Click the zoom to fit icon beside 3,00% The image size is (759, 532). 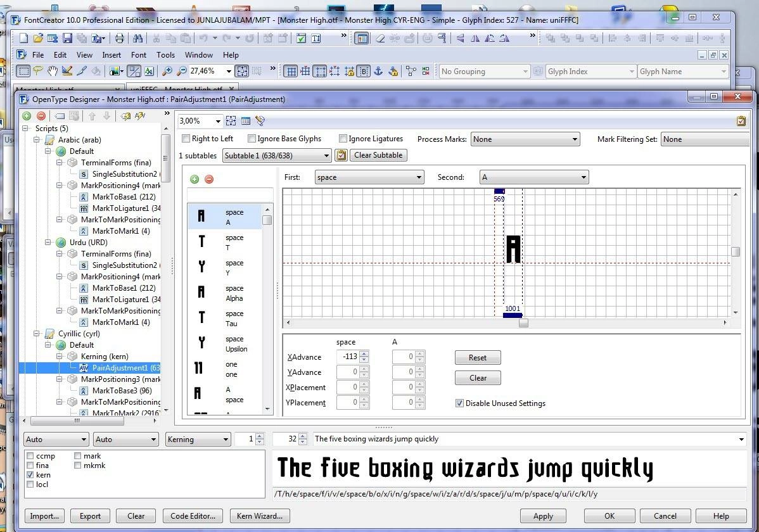pyautogui.click(x=231, y=120)
